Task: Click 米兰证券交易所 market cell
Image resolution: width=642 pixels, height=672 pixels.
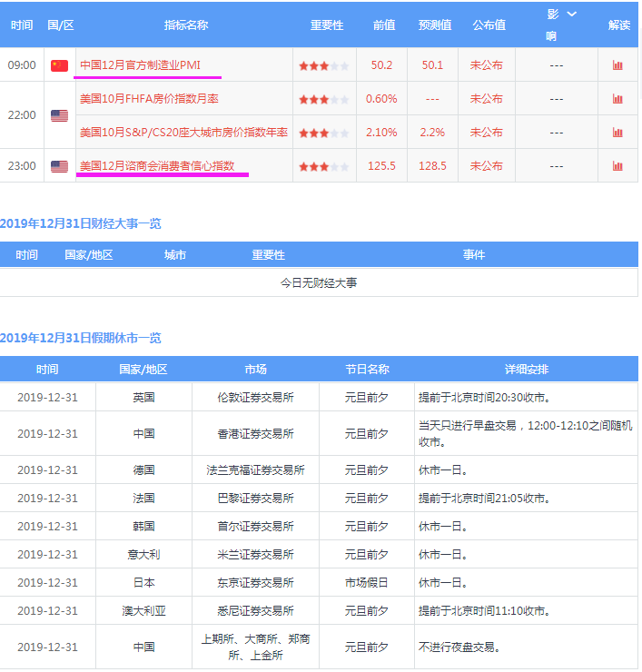Action: coord(255,555)
